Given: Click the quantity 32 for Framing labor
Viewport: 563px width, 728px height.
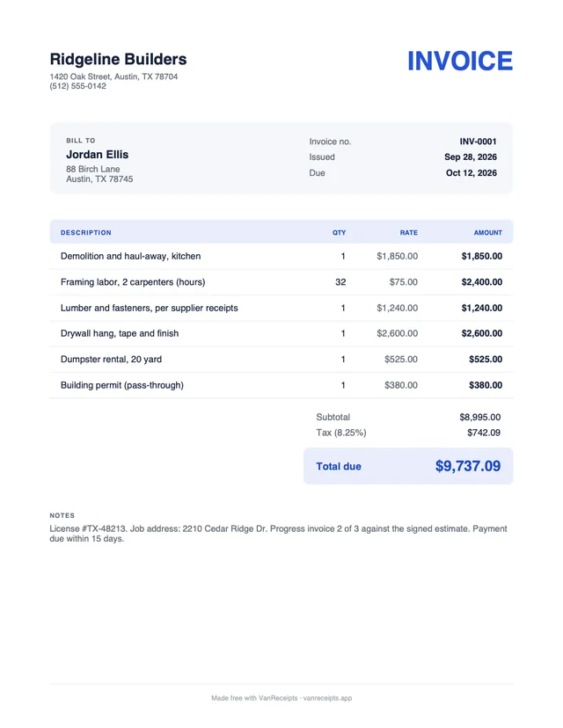Looking at the screenshot, I should pyautogui.click(x=340, y=282).
